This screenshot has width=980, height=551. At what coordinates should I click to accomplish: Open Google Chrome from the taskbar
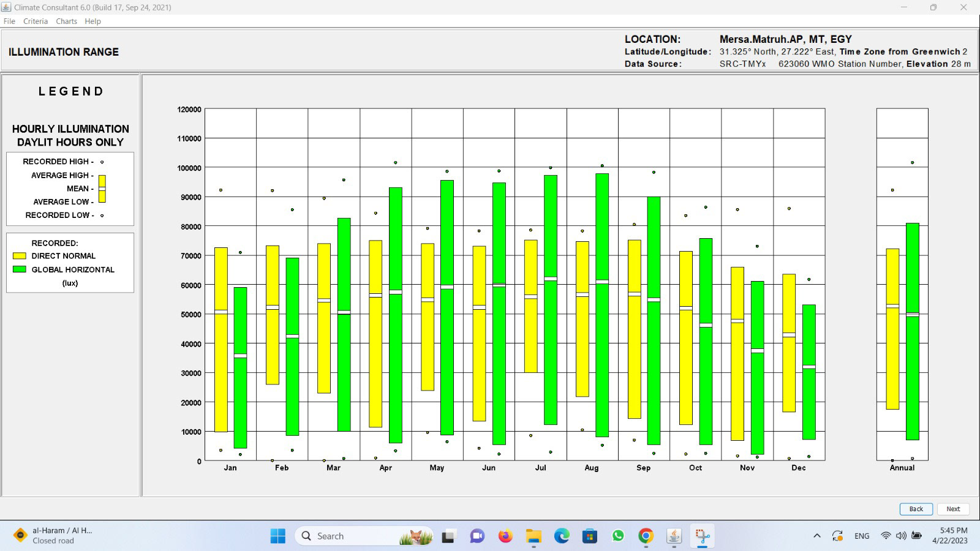coord(646,536)
